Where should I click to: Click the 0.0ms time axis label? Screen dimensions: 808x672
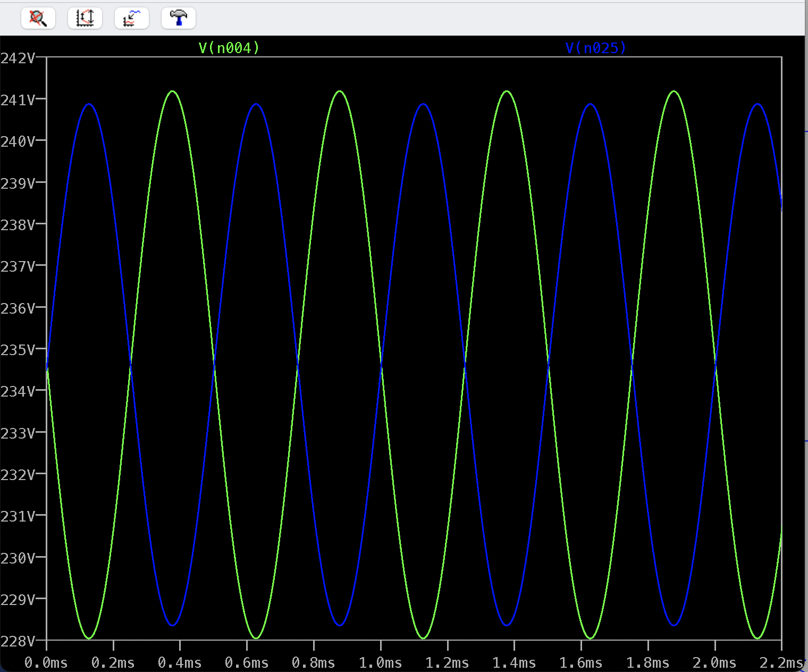tap(46, 663)
